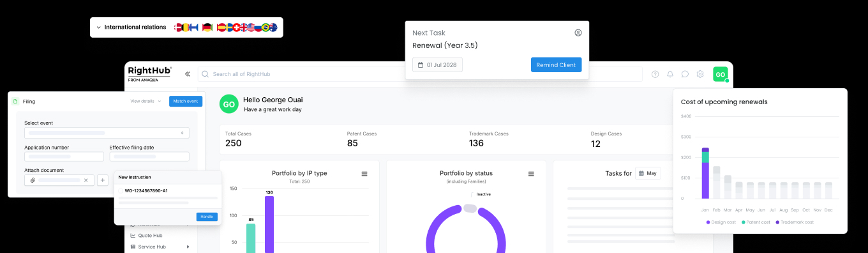
Task: Click the Feb bar in renewals chart
Action: [717, 183]
